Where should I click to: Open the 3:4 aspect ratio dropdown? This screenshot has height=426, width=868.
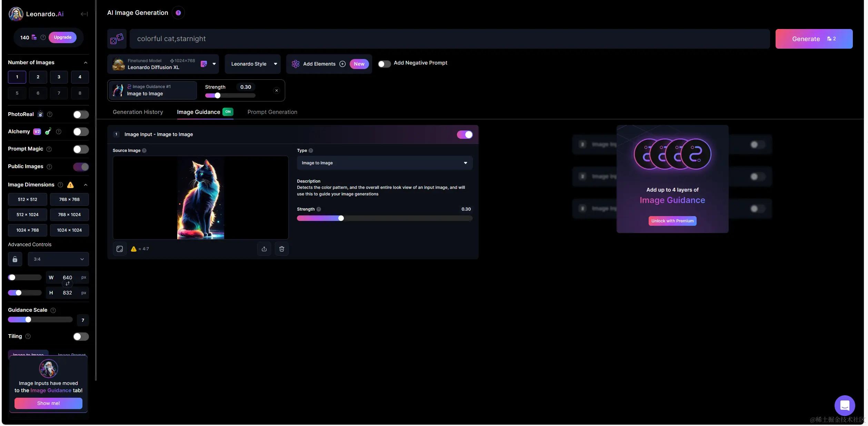[x=58, y=259]
